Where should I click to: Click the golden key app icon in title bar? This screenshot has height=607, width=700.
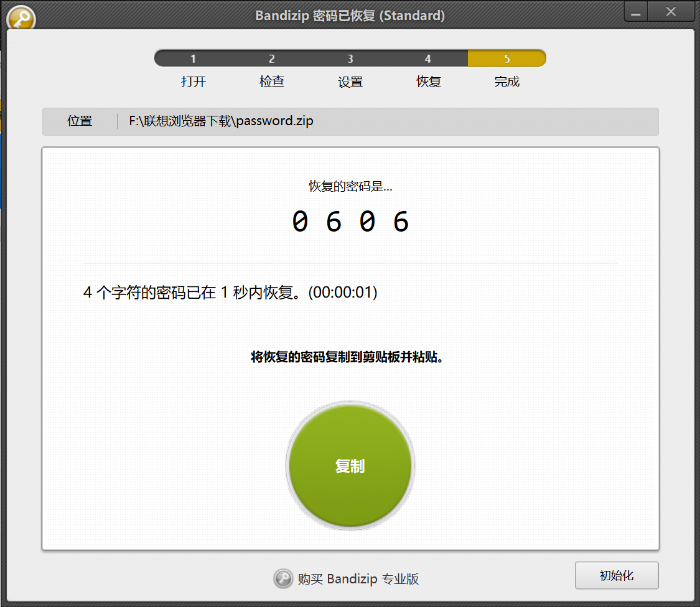coord(21,18)
